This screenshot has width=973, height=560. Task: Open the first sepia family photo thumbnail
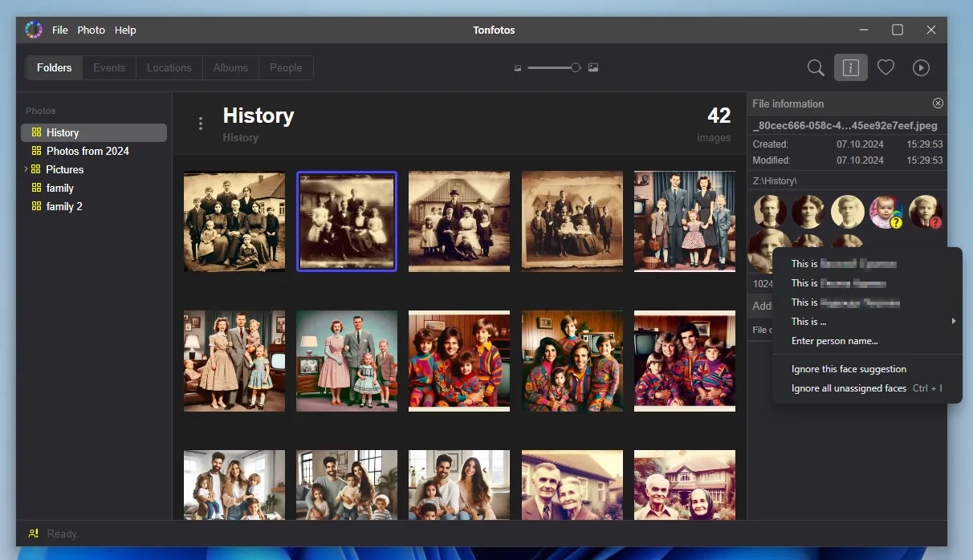point(234,221)
